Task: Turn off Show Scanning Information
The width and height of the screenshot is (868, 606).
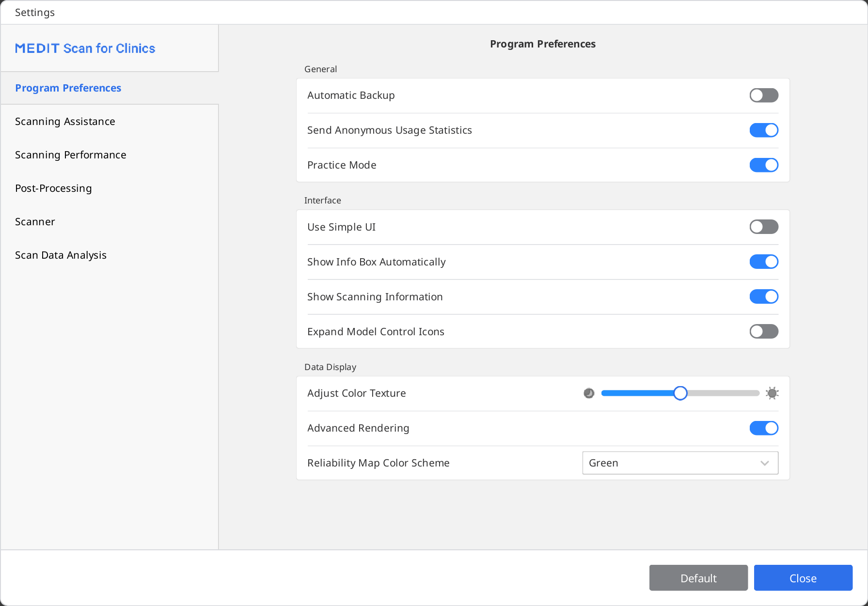Action: [764, 296]
